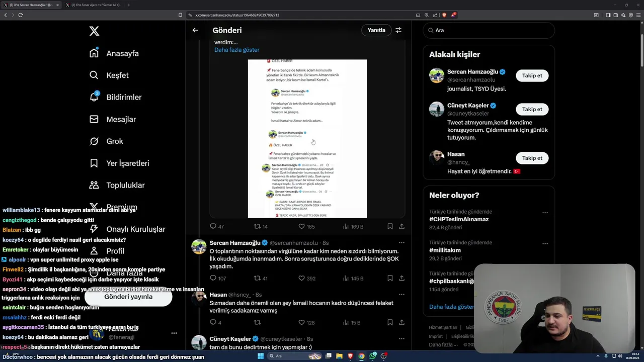This screenshot has height=362, width=644.
Task: Repost Sercan Hamzaoğlu's reply with 41 reposts
Action: click(261, 278)
